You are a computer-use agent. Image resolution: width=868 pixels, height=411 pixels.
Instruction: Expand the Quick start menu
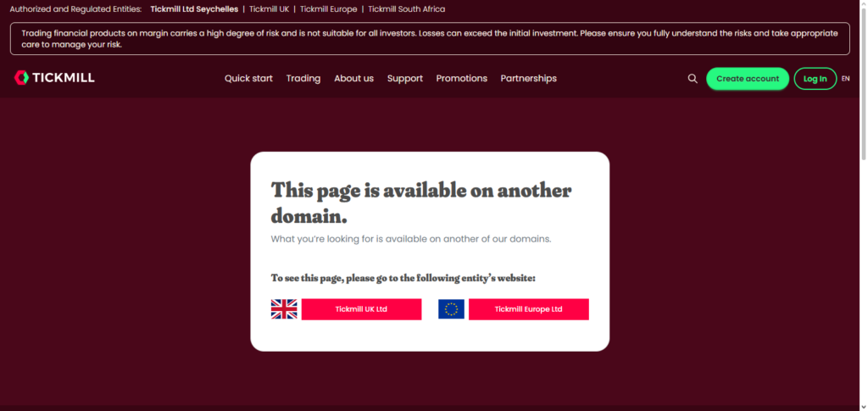248,79
